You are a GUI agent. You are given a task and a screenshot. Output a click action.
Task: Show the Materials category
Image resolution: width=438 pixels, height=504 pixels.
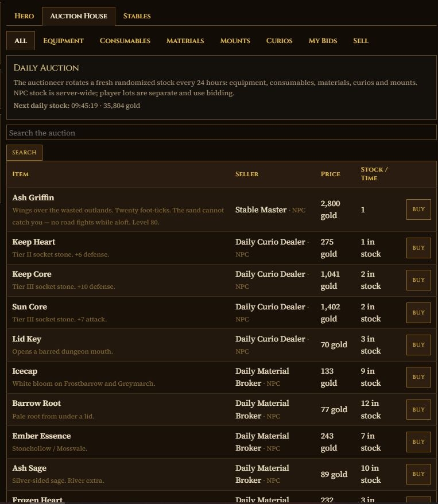185,41
